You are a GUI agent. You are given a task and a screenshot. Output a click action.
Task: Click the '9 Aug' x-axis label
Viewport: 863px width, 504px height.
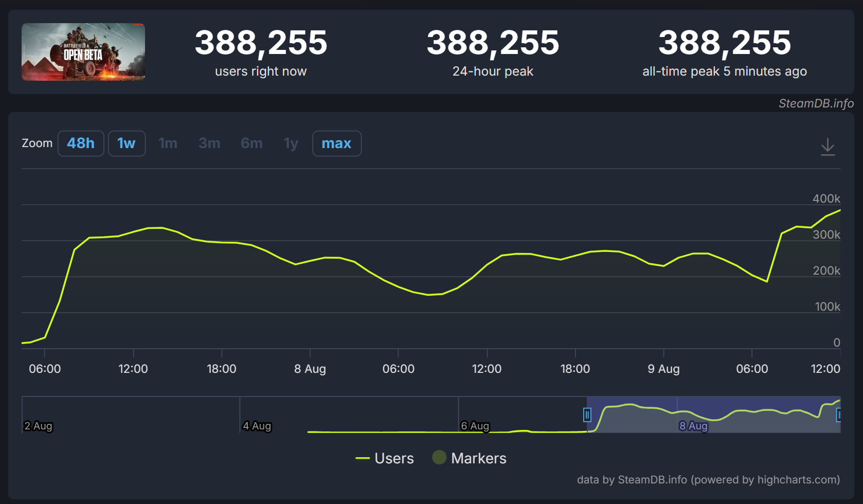(663, 369)
